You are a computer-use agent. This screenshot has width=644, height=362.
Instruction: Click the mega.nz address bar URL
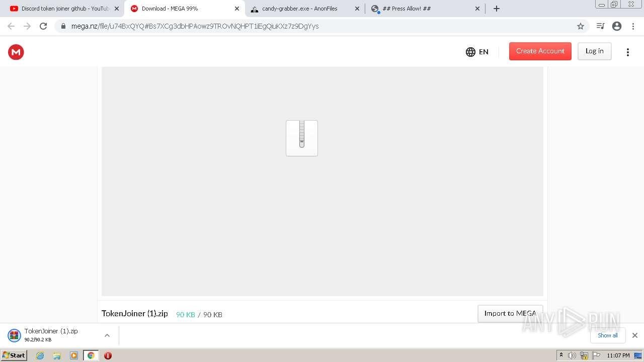click(195, 26)
